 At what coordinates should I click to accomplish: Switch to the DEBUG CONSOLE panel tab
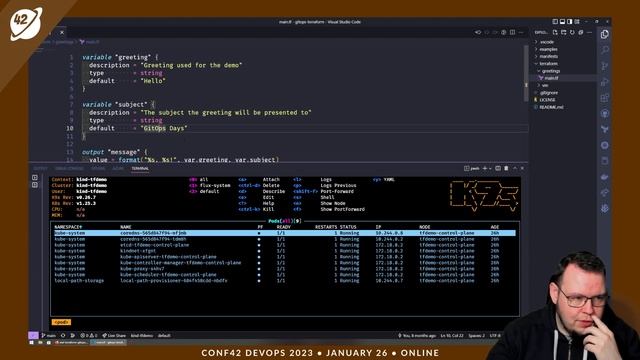[x=69, y=168]
